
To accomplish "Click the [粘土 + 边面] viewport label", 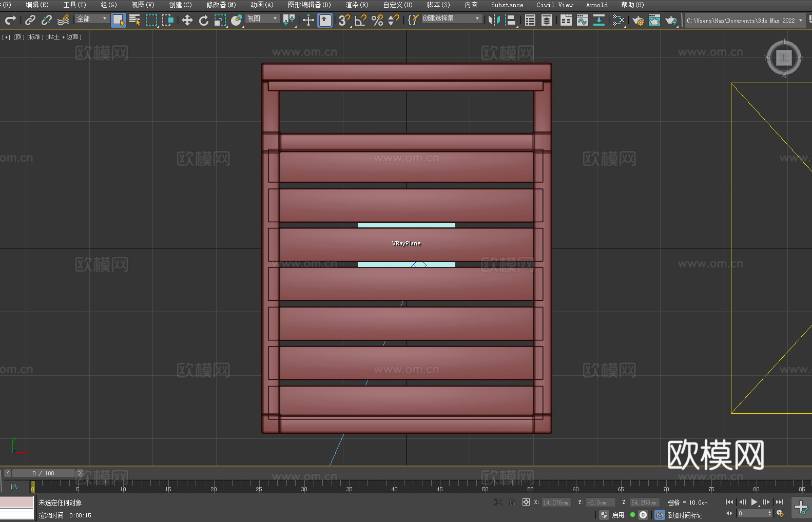I will point(64,37).
